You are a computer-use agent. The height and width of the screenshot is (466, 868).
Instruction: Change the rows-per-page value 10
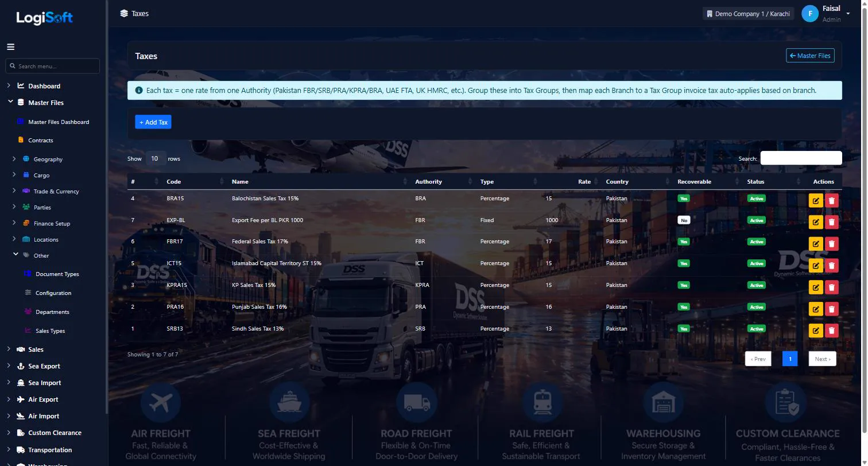(154, 158)
